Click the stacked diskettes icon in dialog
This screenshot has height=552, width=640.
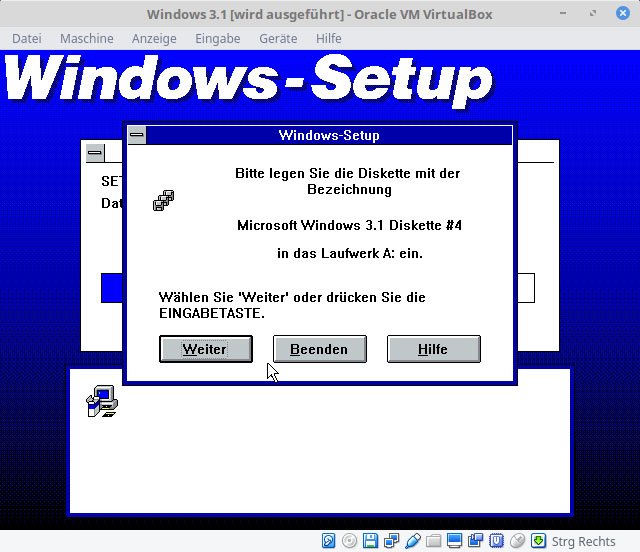(x=164, y=200)
